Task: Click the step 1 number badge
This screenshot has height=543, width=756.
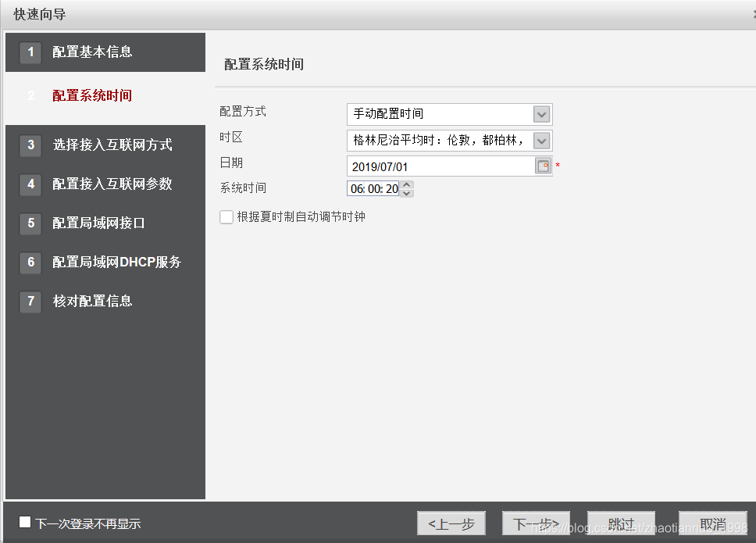Action: pos(31,52)
